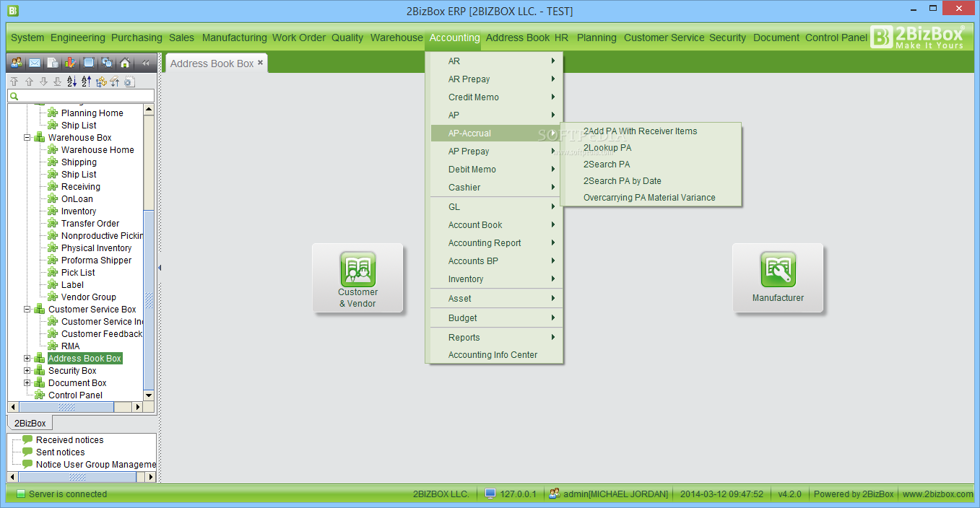This screenshot has height=508, width=980.
Task: Select Overcarrying PA Material Variance
Action: 651,198
